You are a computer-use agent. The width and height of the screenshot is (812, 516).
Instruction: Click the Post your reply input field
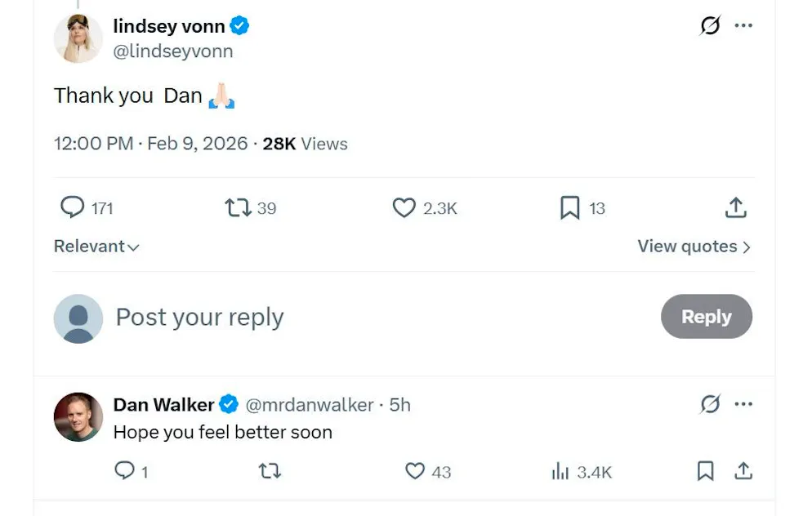[x=199, y=317]
